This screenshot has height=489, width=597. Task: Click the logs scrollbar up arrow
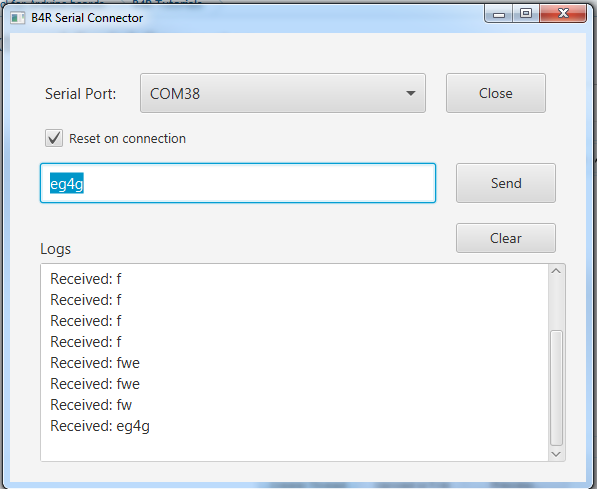tap(556, 271)
